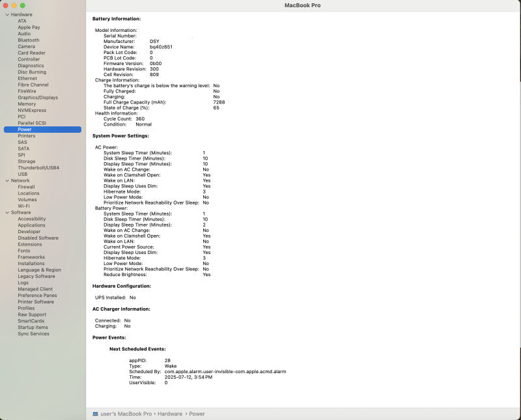Select NVMExpress in the sidebar
The height and width of the screenshot is (420, 521).
(x=32, y=110)
